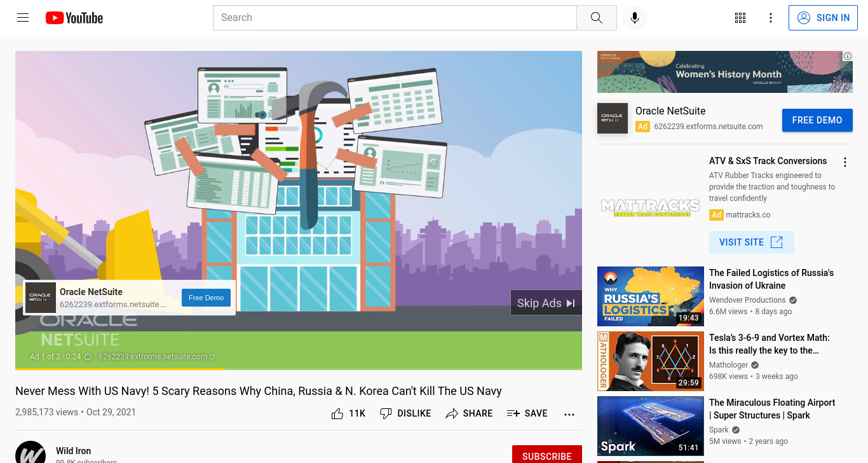Open Tesla 3-6-9 Vortex Math thumbnail
Image resolution: width=868 pixels, height=463 pixels.
pos(651,361)
